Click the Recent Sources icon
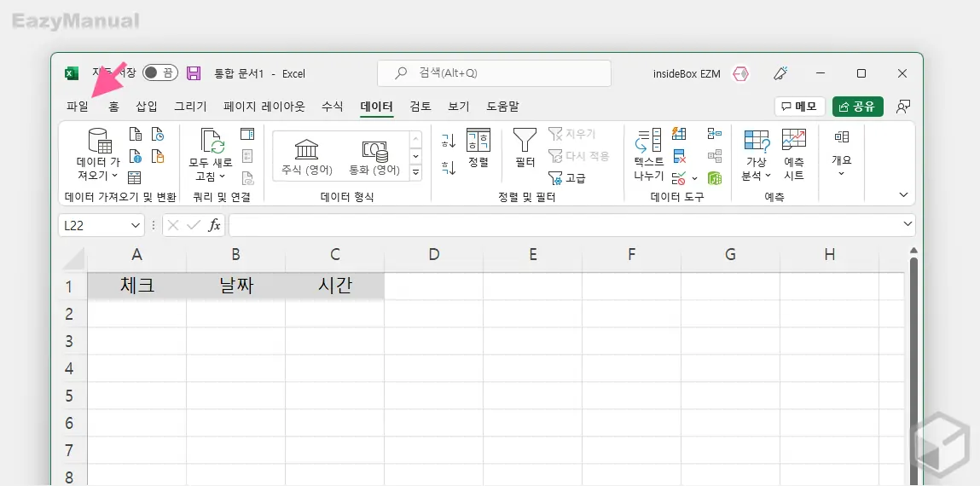This screenshot has height=486, width=980. [158, 135]
